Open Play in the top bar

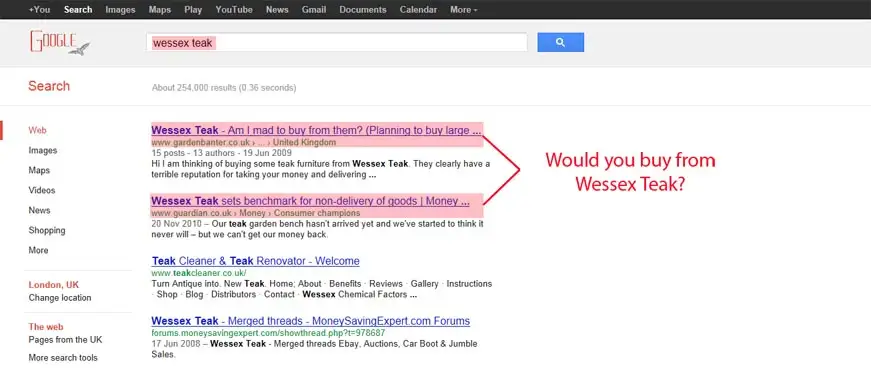(193, 9)
